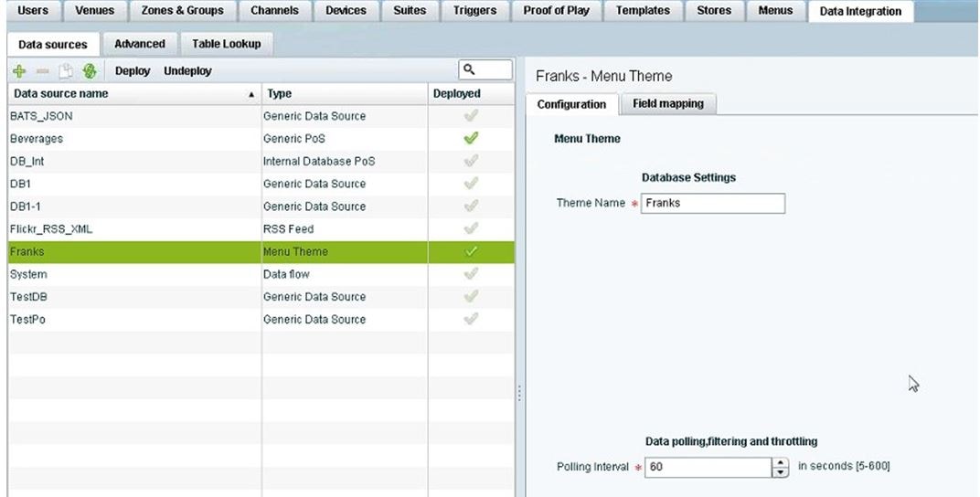980x497 pixels.
Task: Select the TestPo data source row
Action: coord(261,319)
